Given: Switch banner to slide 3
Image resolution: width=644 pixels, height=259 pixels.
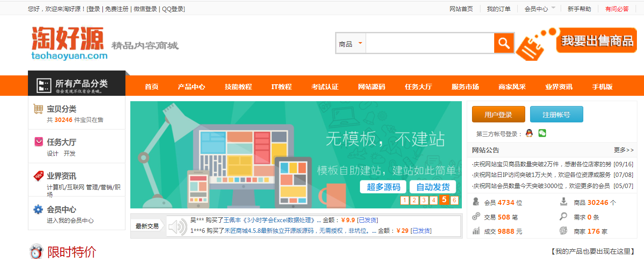Looking at the screenshot, I should tap(424, 200).
